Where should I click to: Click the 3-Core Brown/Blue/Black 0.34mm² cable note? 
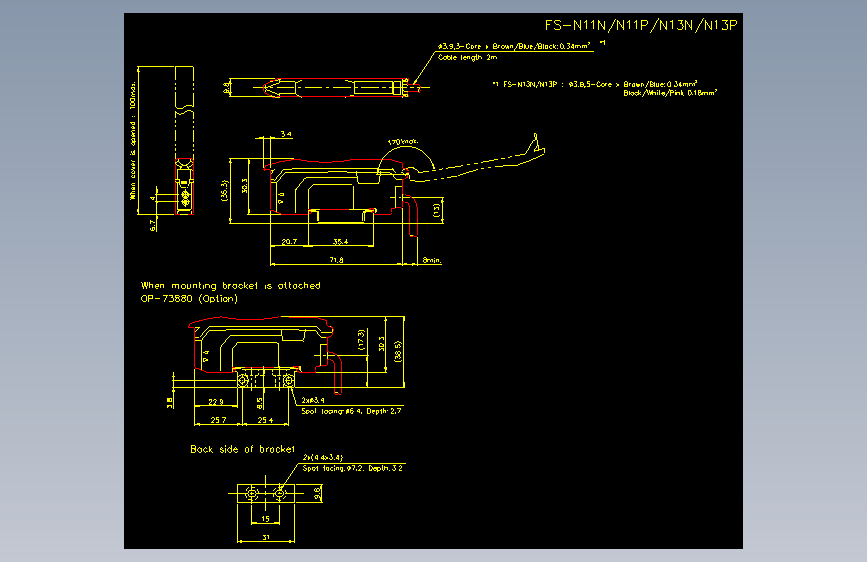pyautogui.click(x=514, y=46)
